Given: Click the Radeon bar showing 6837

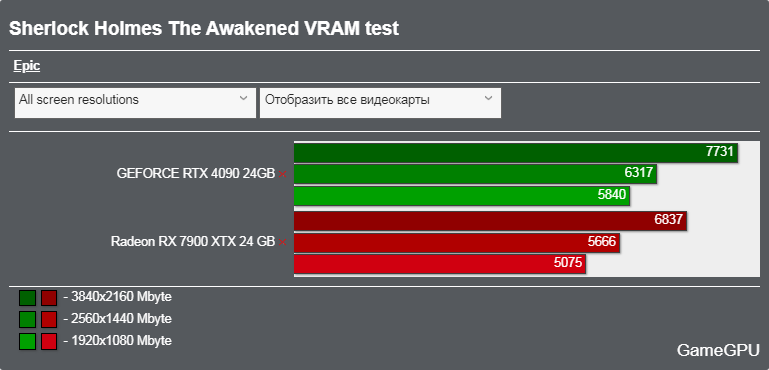Looking at the screenshot, I should pyautogui.click(x=490, y=220).
